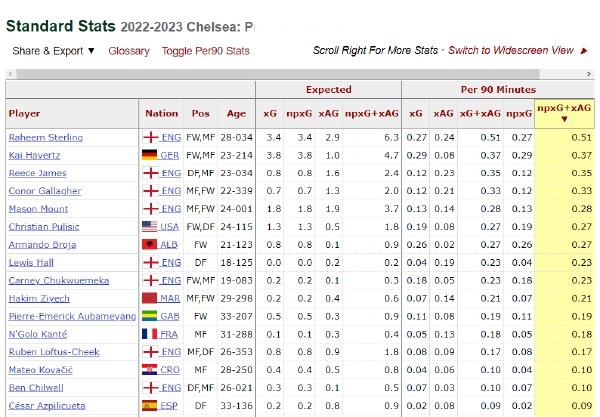Open Carney Chukwuemeka player page

(x=59, y=281)
